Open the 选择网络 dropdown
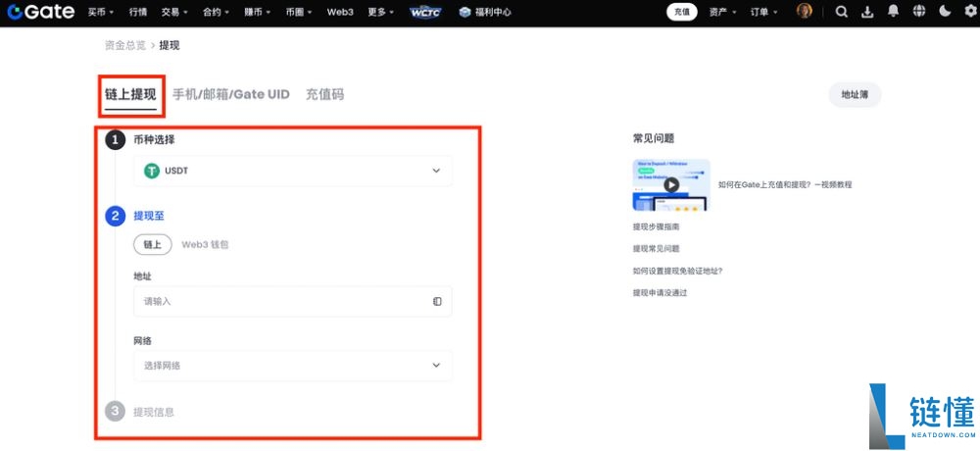The height and width of the screenshot is (451, 980). coord(292,366)
